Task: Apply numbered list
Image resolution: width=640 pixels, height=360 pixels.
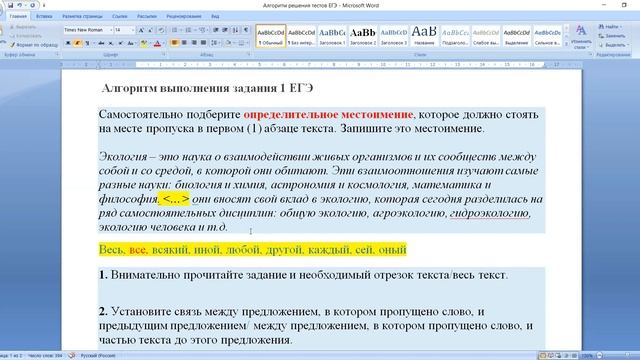Action: pyautogui.click(x=189, y=30)
